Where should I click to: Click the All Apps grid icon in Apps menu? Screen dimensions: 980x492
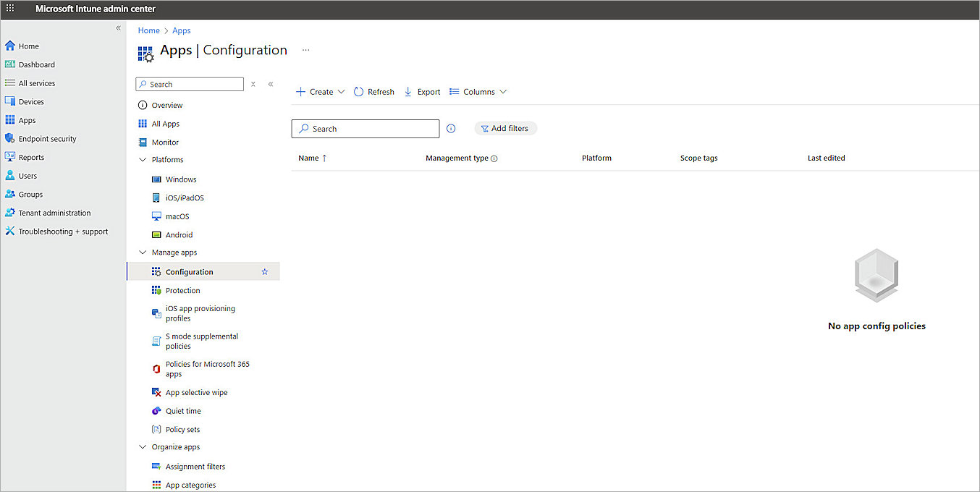coord(143,124)
